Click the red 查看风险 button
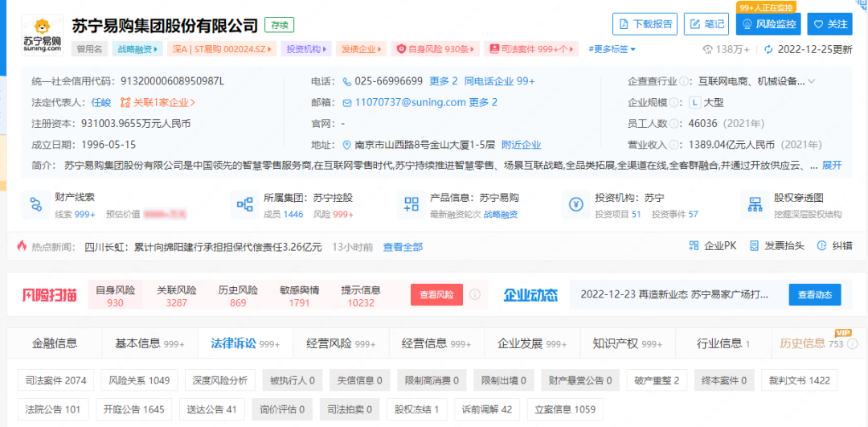This screenshot has width=868, height=427. pyautogui.click(x=436, y=294)
